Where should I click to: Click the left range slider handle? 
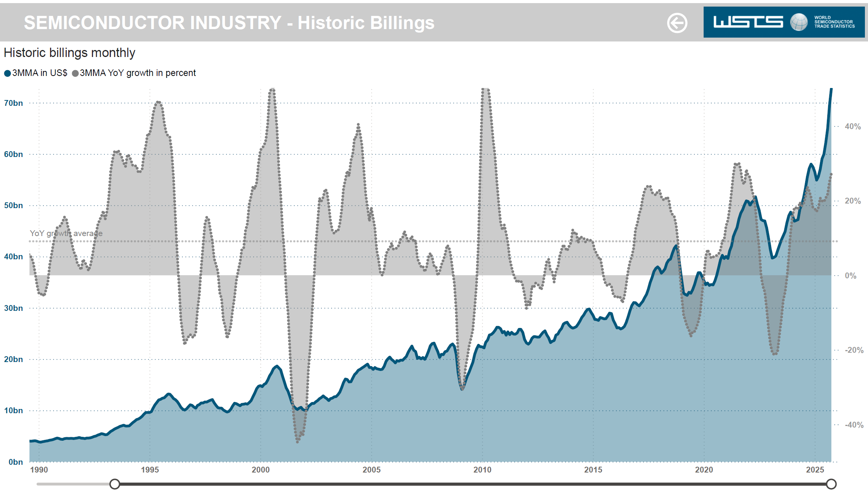115,484
